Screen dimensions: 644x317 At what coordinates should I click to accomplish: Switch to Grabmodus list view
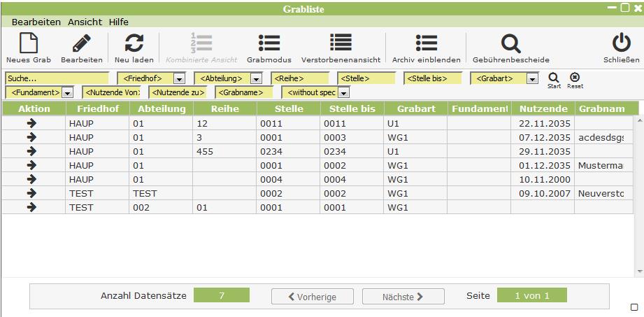269,43
